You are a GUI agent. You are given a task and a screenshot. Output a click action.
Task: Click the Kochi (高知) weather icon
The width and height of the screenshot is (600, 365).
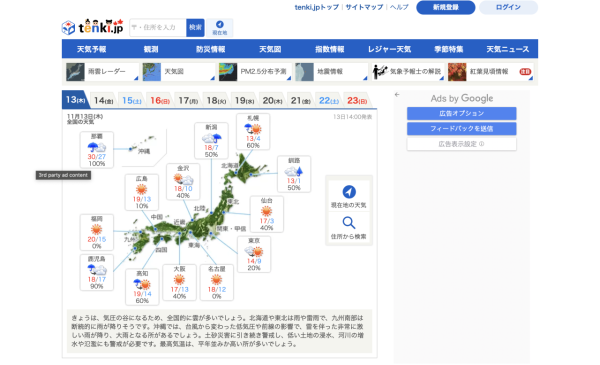[142, 284]
